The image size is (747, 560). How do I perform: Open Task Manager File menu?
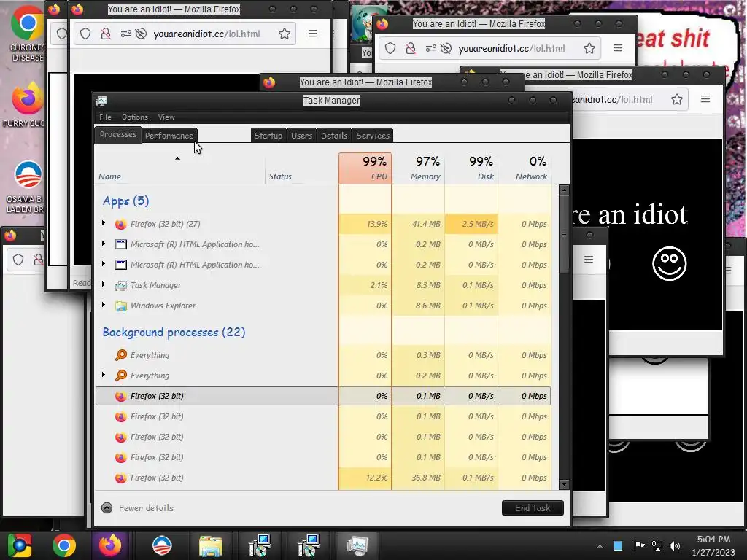(105, 117)
